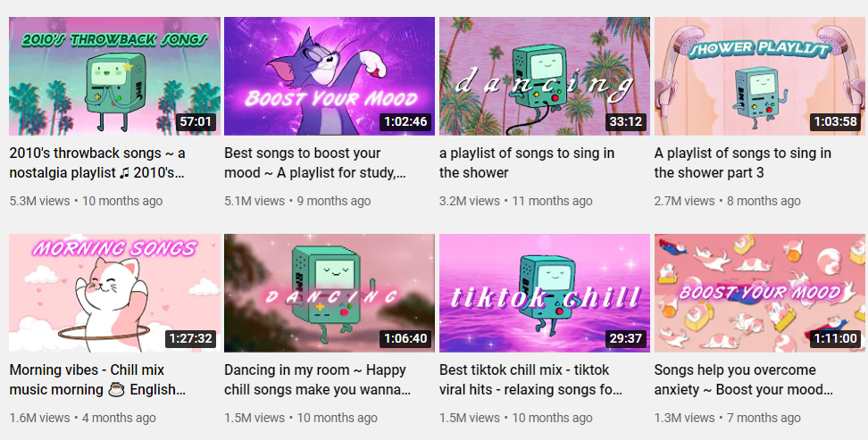Open the dancing palm trees video thumbnail
The height and width of the screenshot is (440, 868).
[x=545, y=76]
